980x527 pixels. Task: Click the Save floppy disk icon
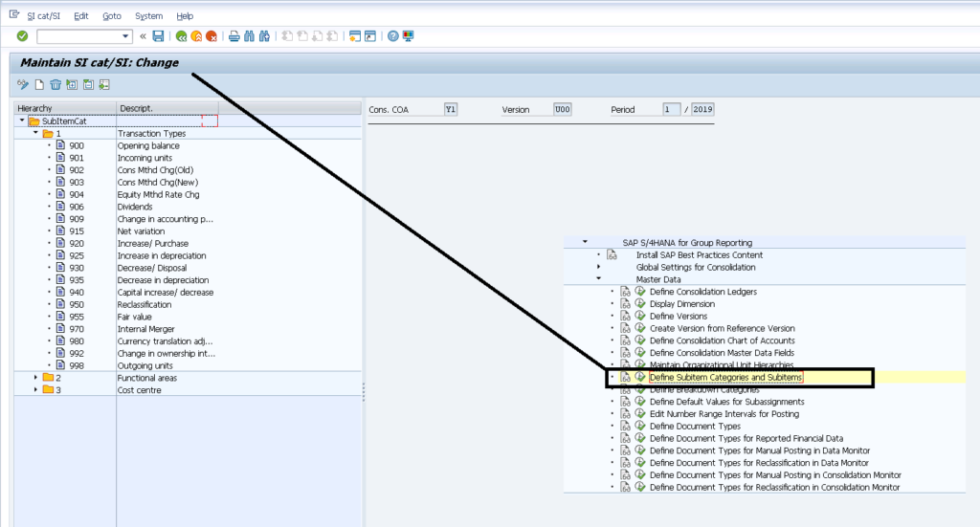pyautogui.click(x=158, y=36)
